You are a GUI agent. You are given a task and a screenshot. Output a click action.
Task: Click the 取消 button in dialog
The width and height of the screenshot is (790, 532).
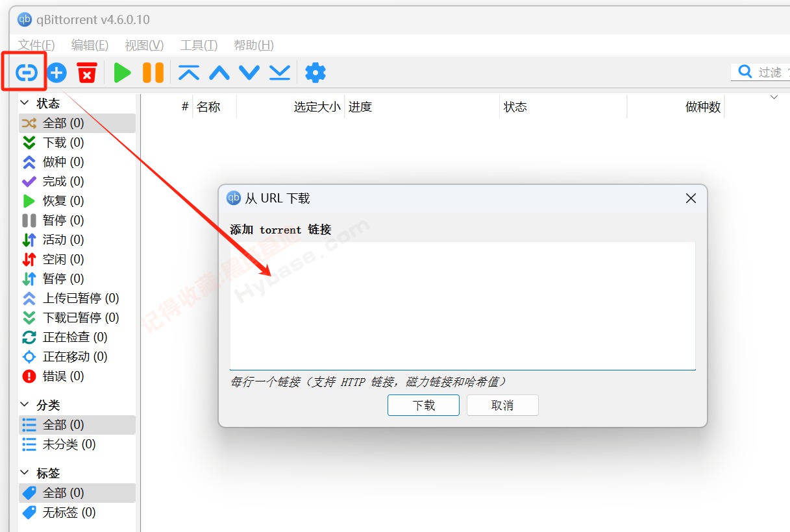click(502, 405)
